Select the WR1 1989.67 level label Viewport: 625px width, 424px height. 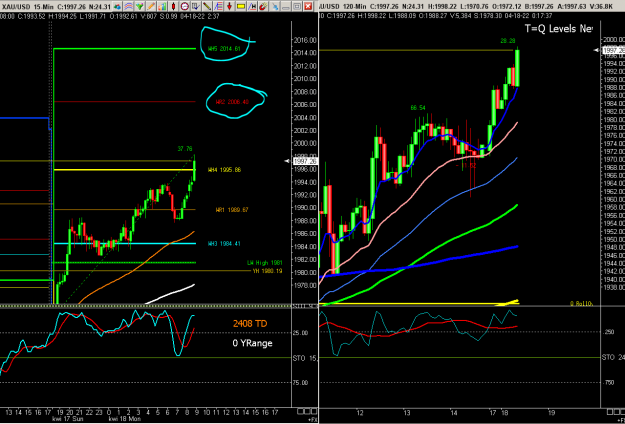[x=232, y=210]
